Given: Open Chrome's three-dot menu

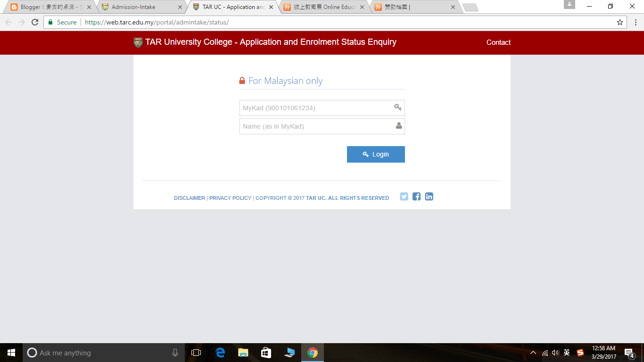Looking at the screenshot, I should [x=635, y=22].
